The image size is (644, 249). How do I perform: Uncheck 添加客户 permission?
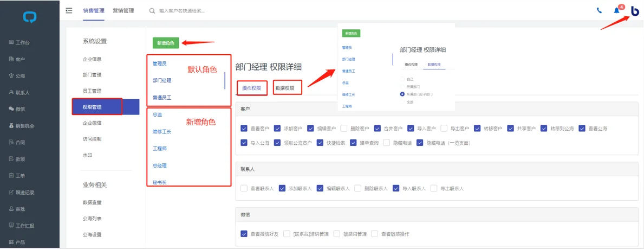(x=277, y=129)
